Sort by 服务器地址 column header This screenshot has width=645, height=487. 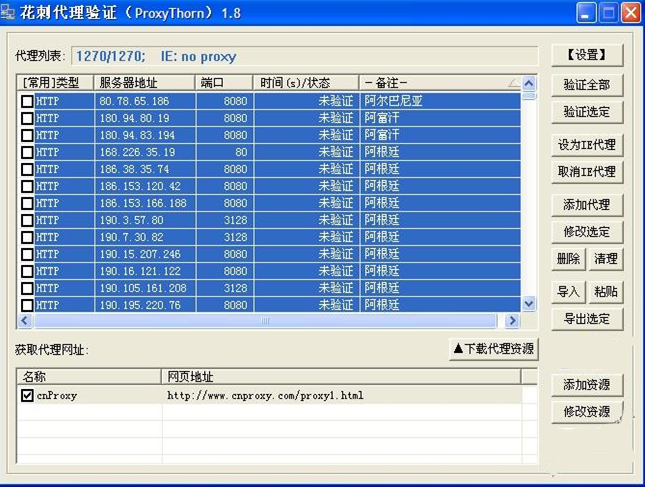[145, 83]
